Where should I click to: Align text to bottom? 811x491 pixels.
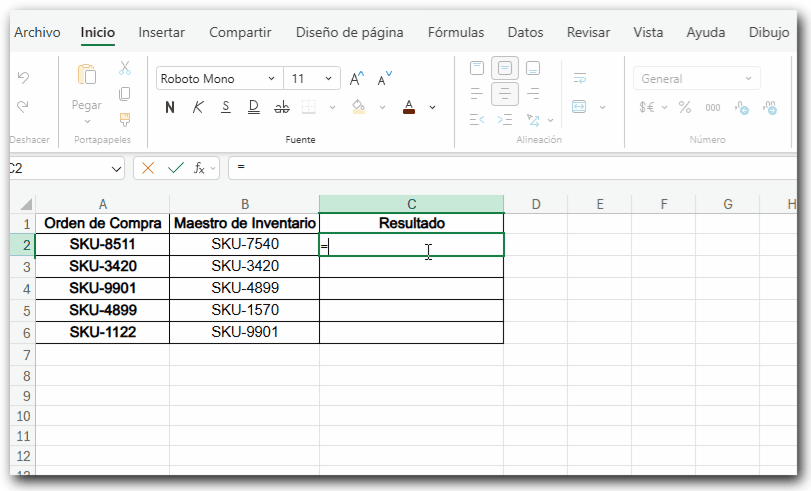coord(533,68)
